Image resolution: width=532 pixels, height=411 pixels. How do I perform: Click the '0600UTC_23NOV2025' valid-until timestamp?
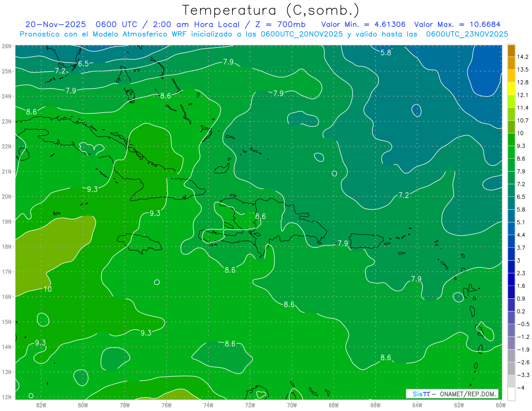click(x=467, y=34)
